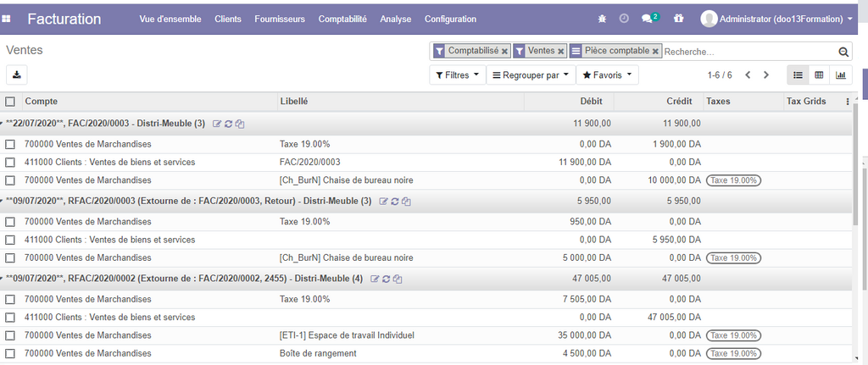Check the select-all checkbox in table header
Image resolution: width=868 pixels, height=365 pixels.
click(10, 102)
